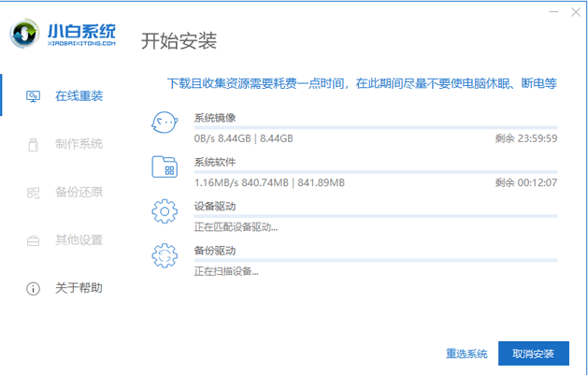Screen dimensions: 588x375
Task: Click the xiaobaixitong.com logo text
Action: [81, 44]
